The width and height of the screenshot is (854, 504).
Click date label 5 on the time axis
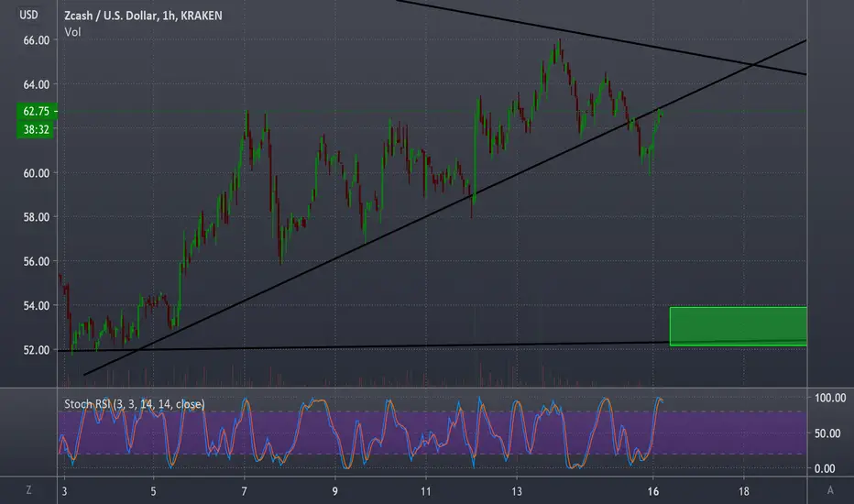coord(153,491)
